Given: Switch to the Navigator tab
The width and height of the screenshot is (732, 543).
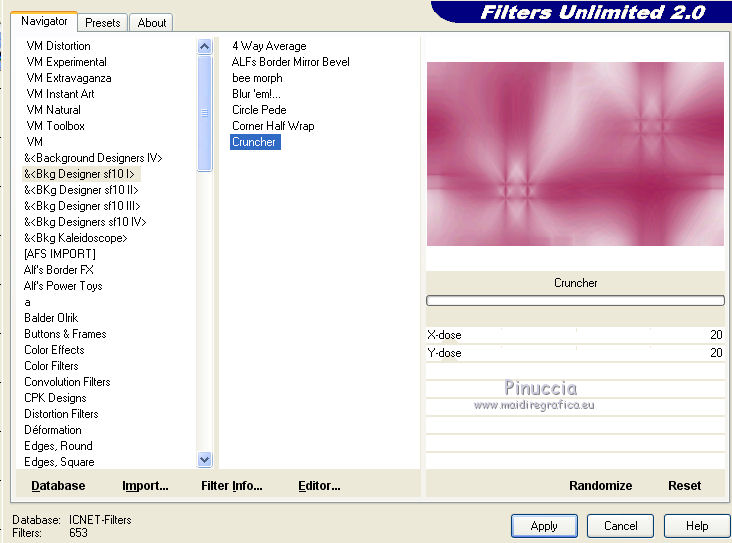Looking at the screenshot, I should point(44,21).
